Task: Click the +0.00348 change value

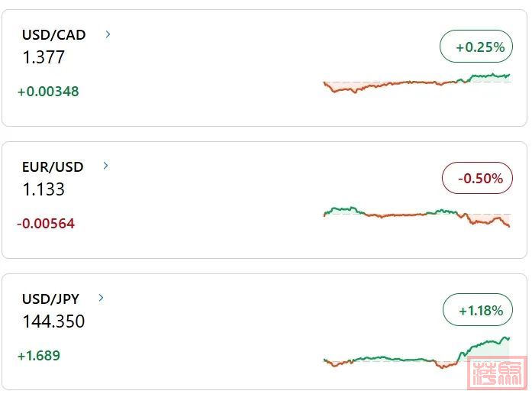Action: [48, 92]
